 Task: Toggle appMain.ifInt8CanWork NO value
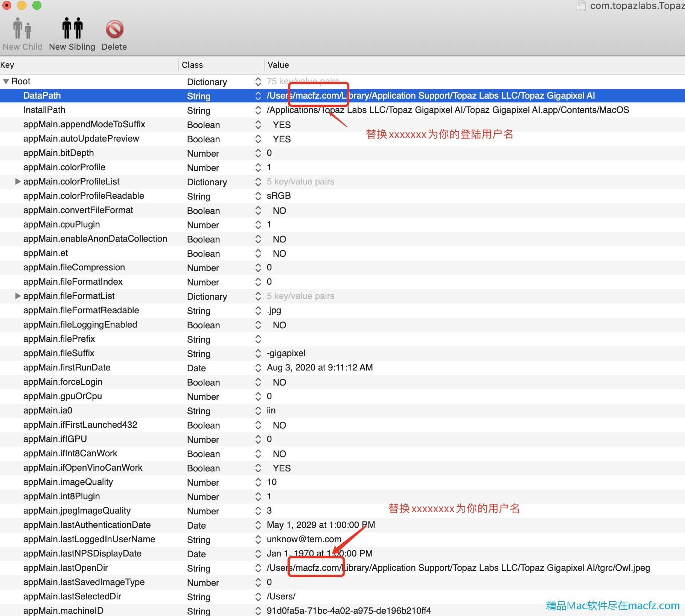click(279, 454)
